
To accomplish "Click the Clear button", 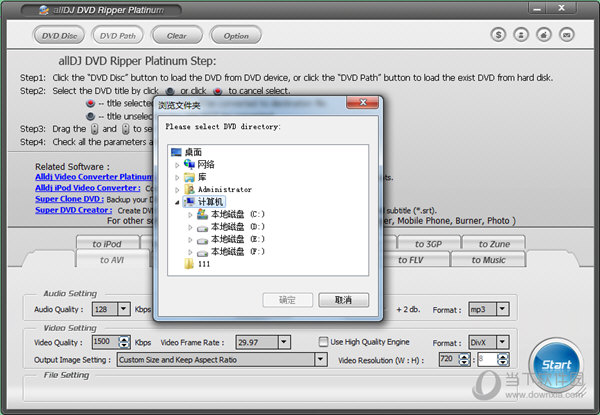I will click(x=177, y=36).
